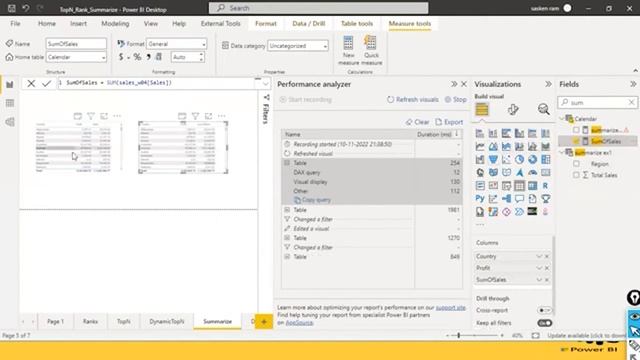
Task: Open the Data view in the left sidebar
Action: pyautogui.click(x=10, y=103)
